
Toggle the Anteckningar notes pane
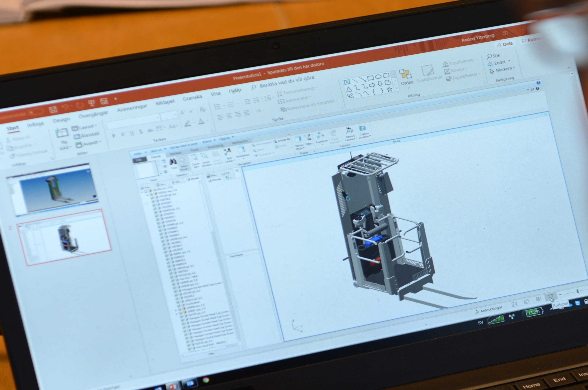pos(489,310)
